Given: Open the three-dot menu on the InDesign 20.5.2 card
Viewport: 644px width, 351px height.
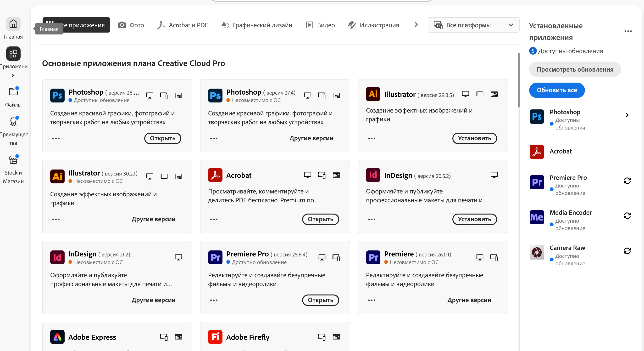Looking at the screenshot, I should pos(372,219).
